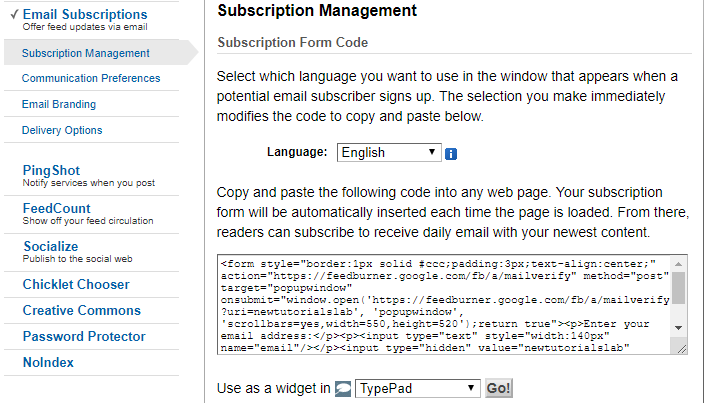The width and height of the screenshot is (715, 419).
Task: Click the code box scrollbar thumb
Action: [679, 288]
